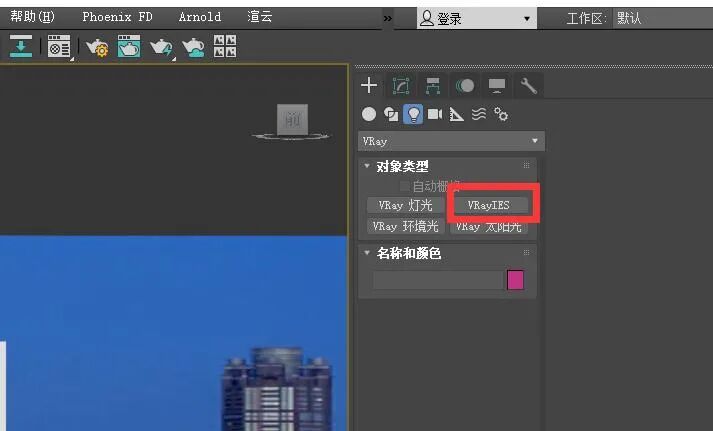Select the Helpers category icon
713x431 pixels.
pyautogui.click(x=457, y=114)
